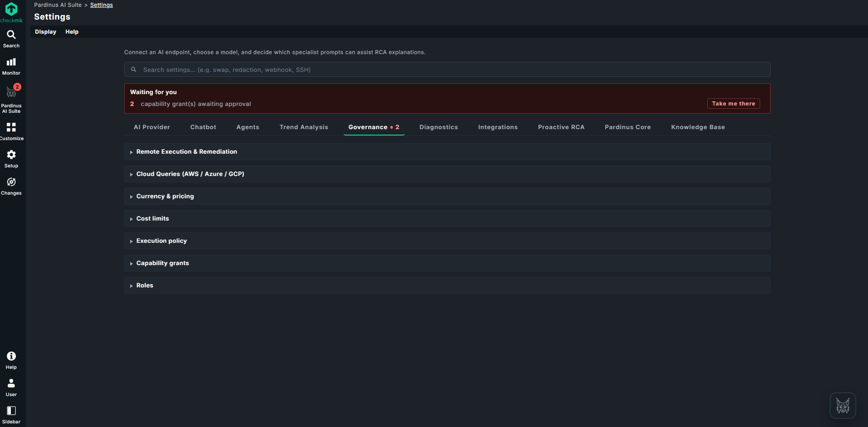The height and width of the screenshot is (427, 868).
Task: Expand the Capability grants section
Action: pos(447,263)
